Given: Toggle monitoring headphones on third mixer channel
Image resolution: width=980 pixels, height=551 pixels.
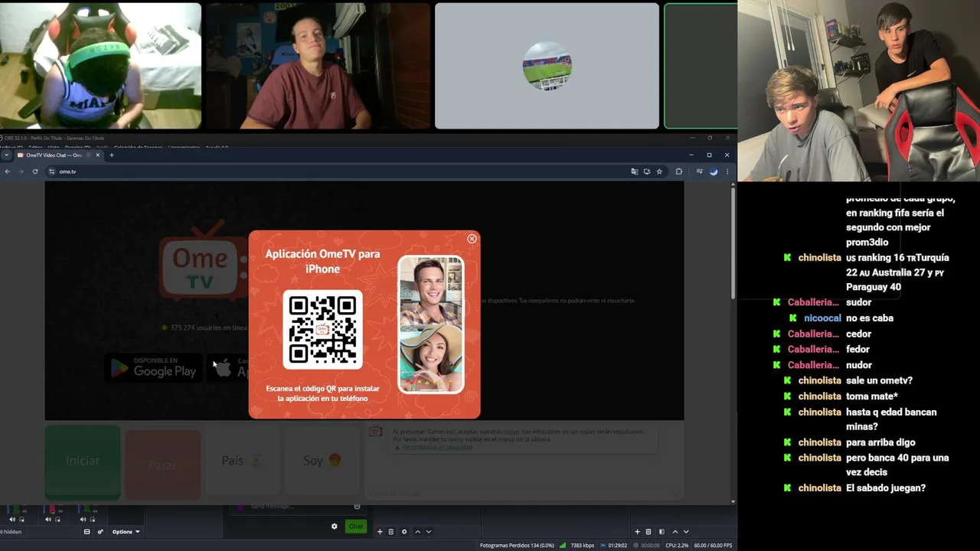Looking at the screenshot, I should coord(92,520).
